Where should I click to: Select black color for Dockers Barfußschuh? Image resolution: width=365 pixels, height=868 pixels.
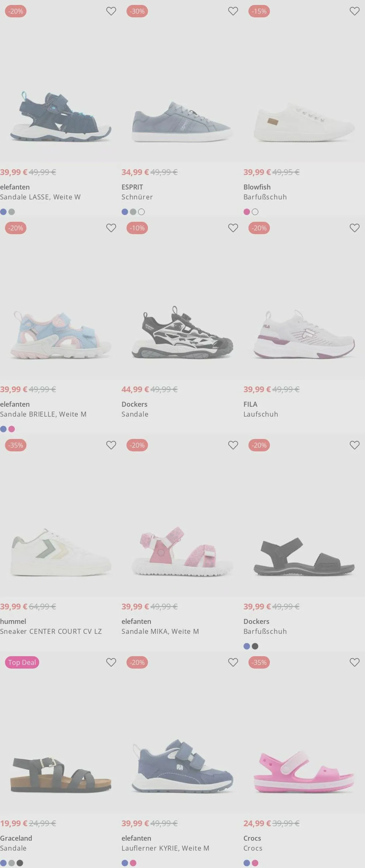(x=255, y=646)
